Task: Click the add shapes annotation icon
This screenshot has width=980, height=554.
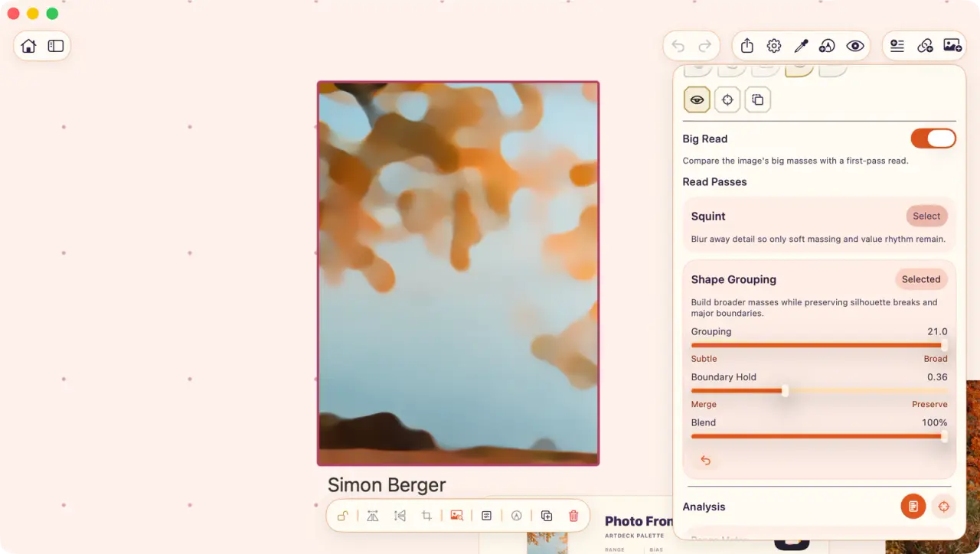Action: 827,46
